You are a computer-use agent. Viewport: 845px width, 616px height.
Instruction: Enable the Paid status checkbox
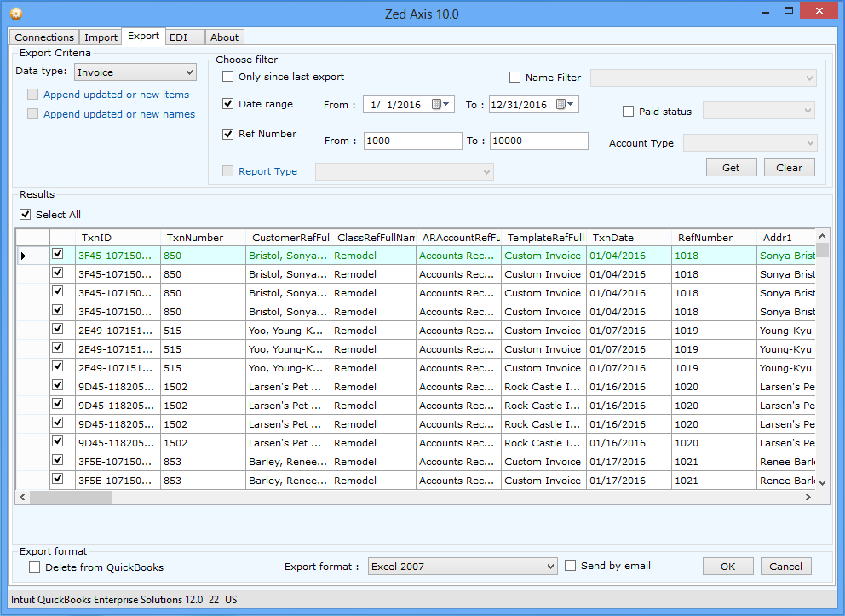click(x=628, y=112)
